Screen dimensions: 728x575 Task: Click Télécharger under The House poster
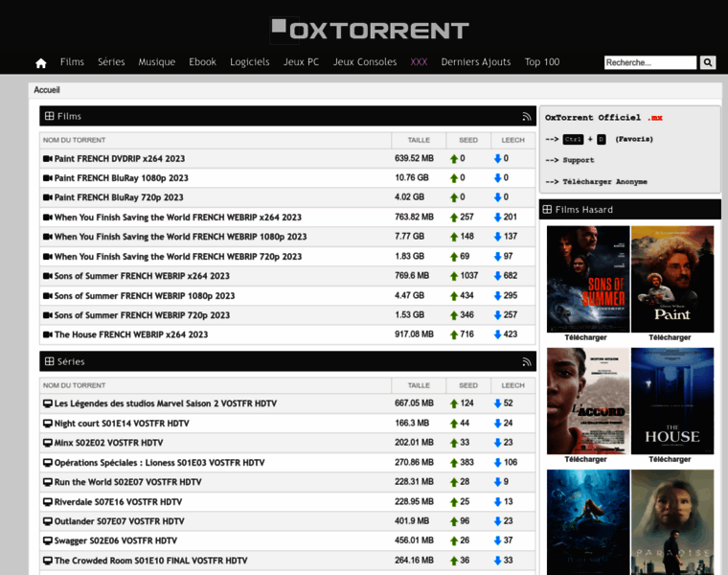coord(670,459)
